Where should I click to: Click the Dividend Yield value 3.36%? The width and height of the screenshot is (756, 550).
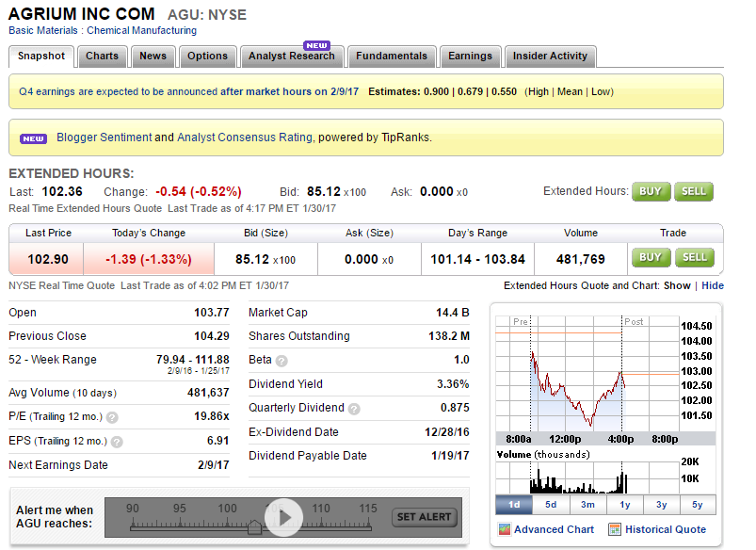pyautogui.click(x=453, y=384)
